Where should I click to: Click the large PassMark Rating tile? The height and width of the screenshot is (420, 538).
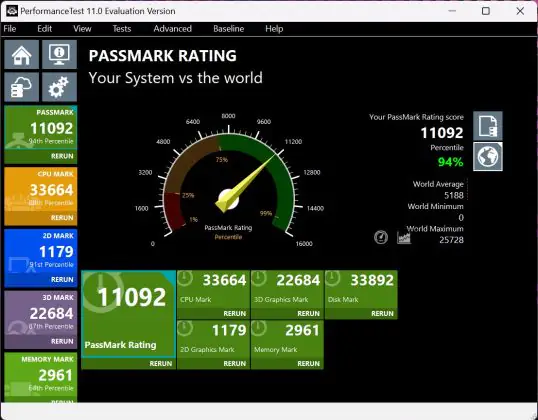[x=129, y=314]
